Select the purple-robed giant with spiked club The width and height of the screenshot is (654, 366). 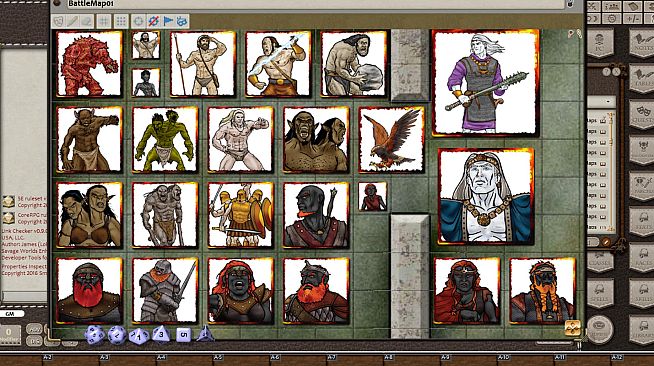pyautogui.click(x=485, y=83)
